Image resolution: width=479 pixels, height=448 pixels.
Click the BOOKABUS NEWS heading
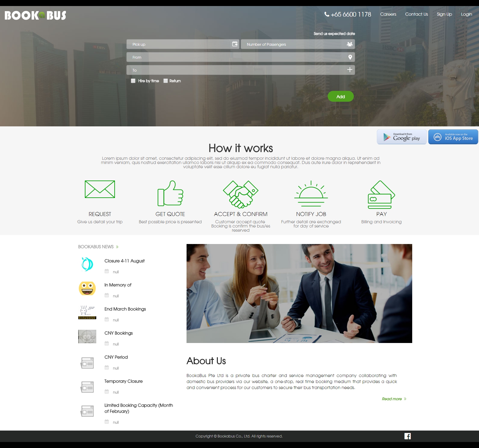[x=96, y=247]
